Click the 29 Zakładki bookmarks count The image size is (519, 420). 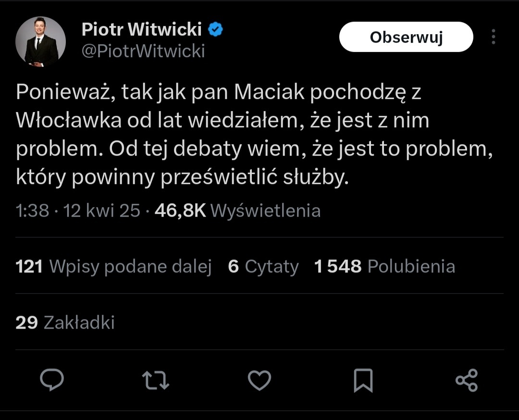(x=65, y=322)
